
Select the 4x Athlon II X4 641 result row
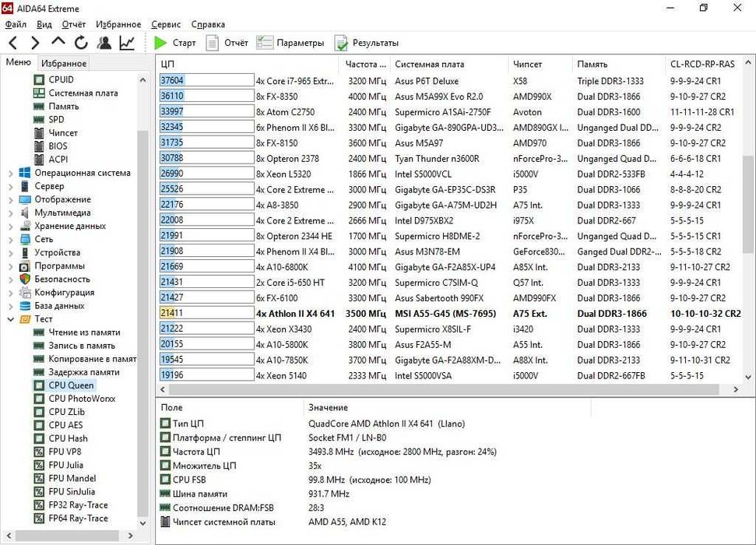coord(450,314)
